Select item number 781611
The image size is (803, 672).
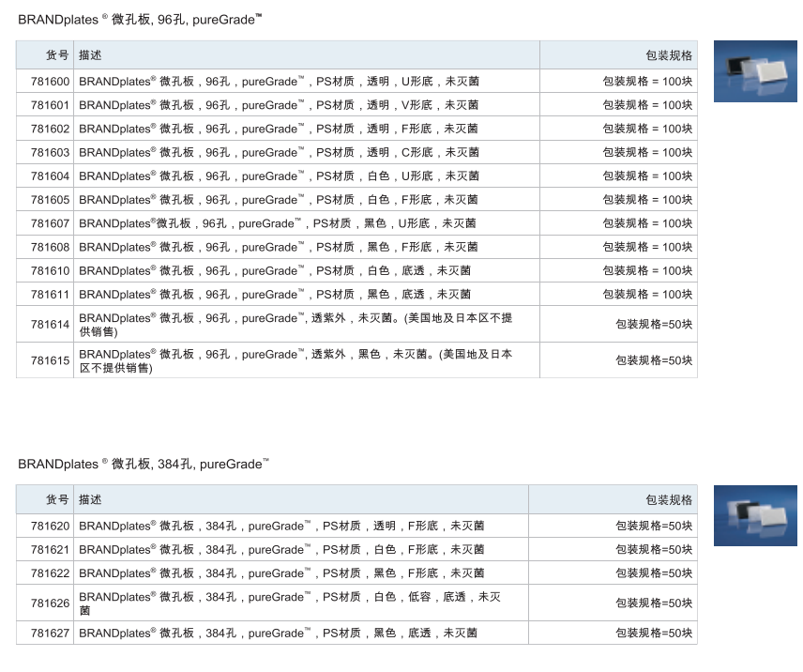(x=50, y=294)
